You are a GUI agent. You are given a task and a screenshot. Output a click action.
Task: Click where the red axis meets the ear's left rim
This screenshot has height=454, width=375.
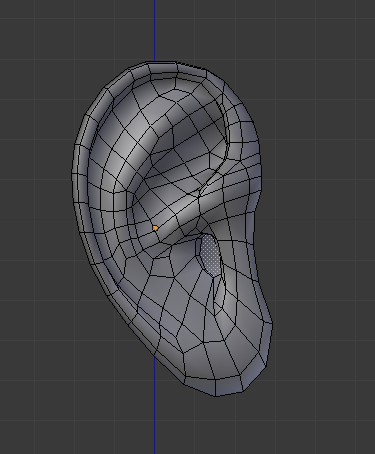point(74,219)
